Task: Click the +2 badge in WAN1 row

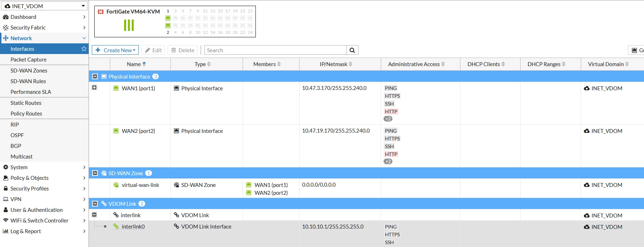Action: pos(388,119)
